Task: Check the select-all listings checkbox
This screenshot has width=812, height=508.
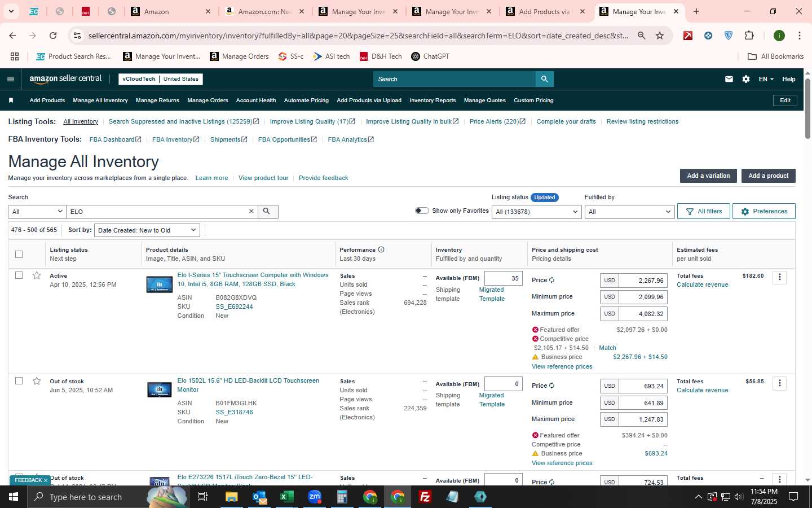Action: (x=19, y=254)
